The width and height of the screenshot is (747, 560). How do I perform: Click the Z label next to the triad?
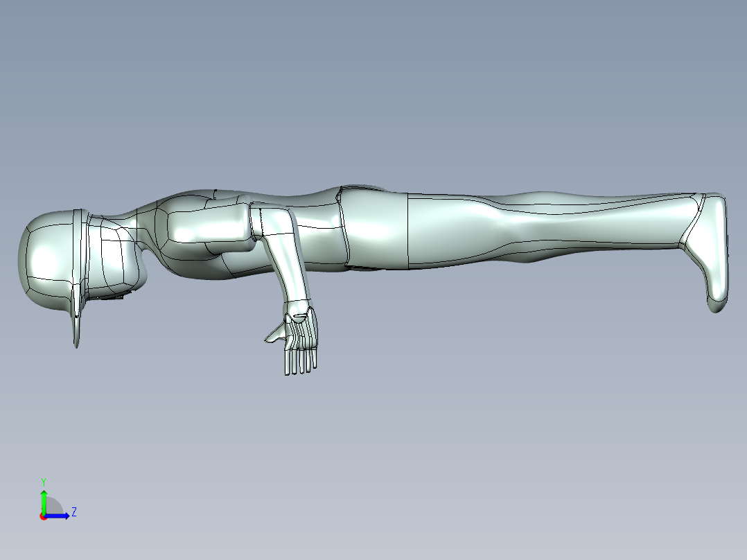(73, 512)
